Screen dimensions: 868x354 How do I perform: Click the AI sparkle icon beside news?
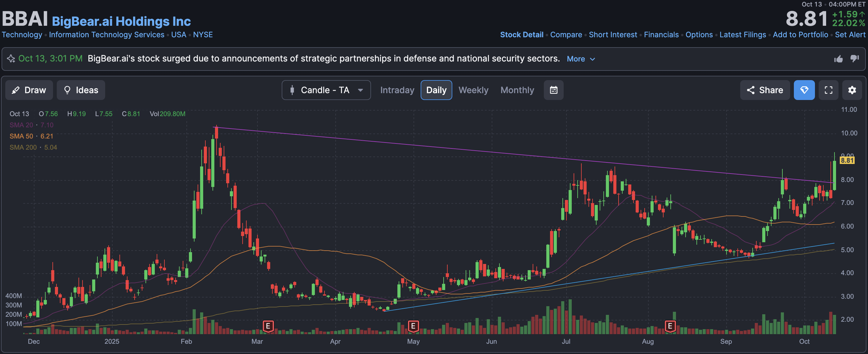pyautogui.click(x=11, y=59)
